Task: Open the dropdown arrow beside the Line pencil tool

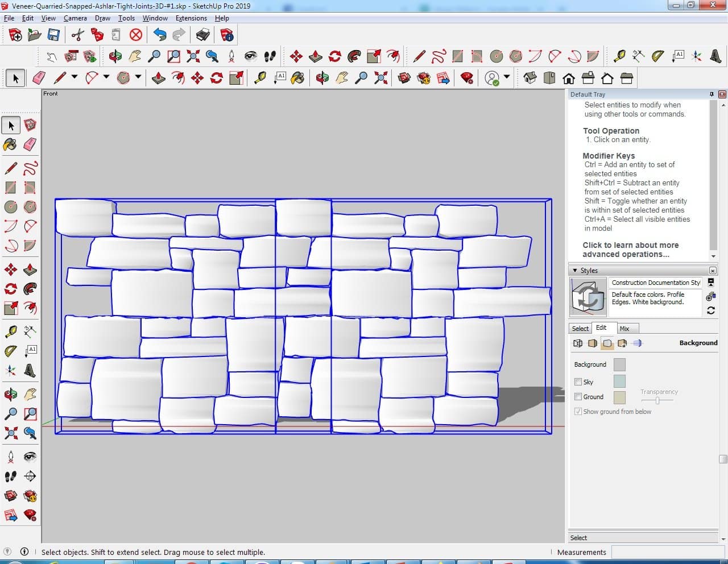Action: tap(74, 77)
